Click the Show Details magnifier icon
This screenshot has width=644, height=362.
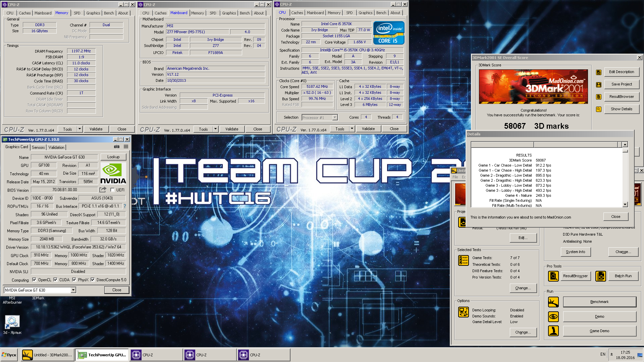point(599,109)
